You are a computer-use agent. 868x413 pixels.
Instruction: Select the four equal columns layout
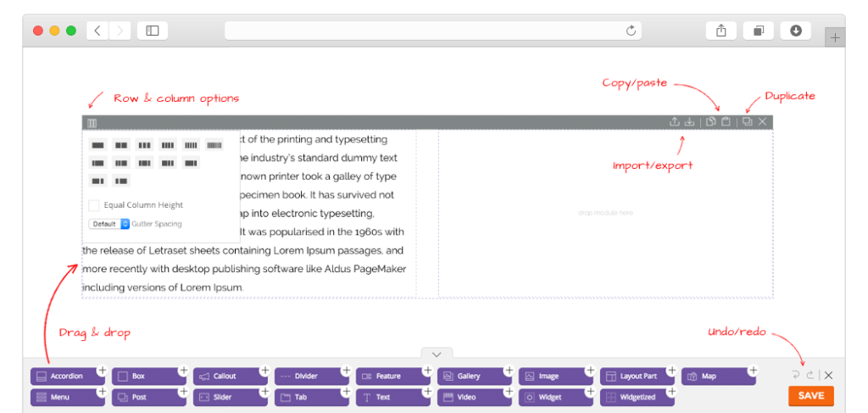point(168,145)
